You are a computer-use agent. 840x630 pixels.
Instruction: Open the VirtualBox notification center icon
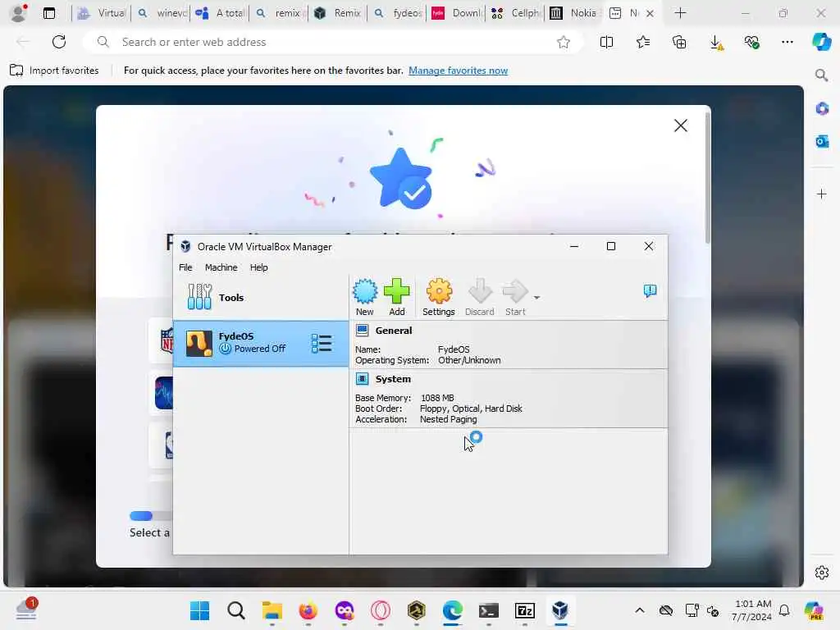coord(650,291)
